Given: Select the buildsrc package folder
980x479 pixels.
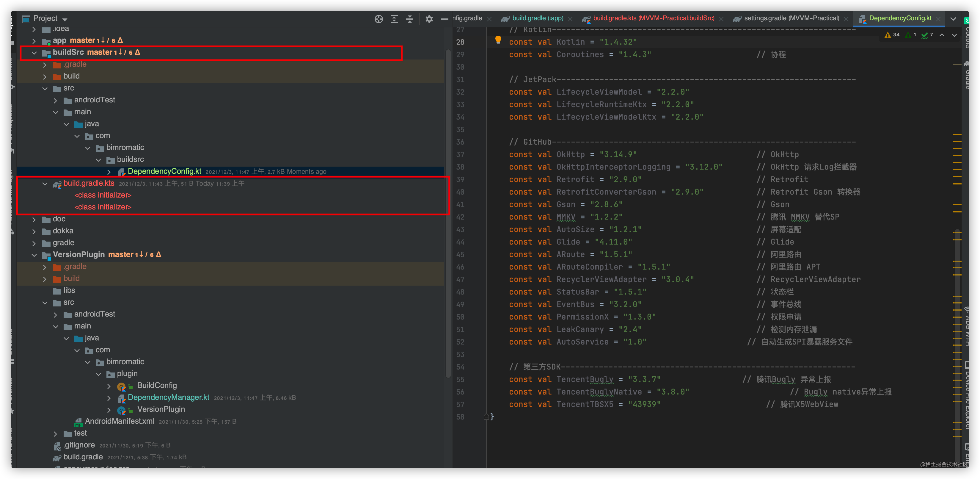Looking at the screenshot, I should [130, 159].
